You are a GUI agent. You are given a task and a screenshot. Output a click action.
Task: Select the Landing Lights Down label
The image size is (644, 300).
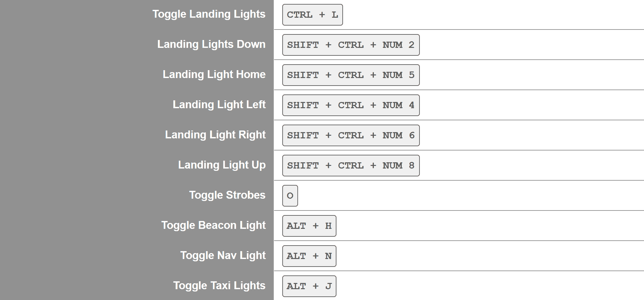click(x=211, y=44)
